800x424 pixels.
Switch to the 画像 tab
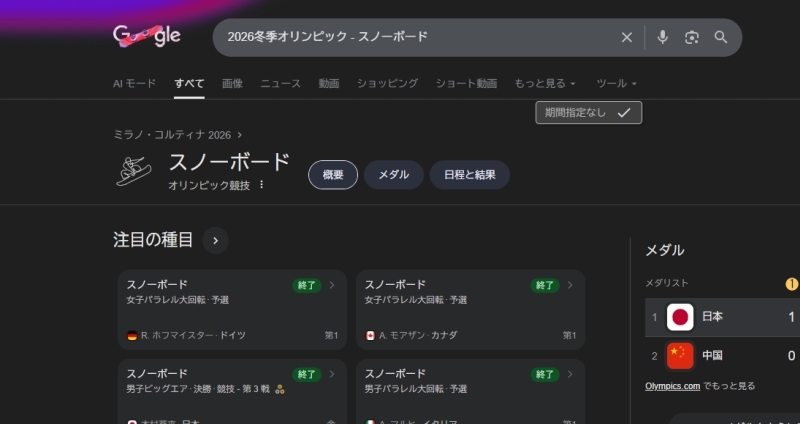[232, 84]
